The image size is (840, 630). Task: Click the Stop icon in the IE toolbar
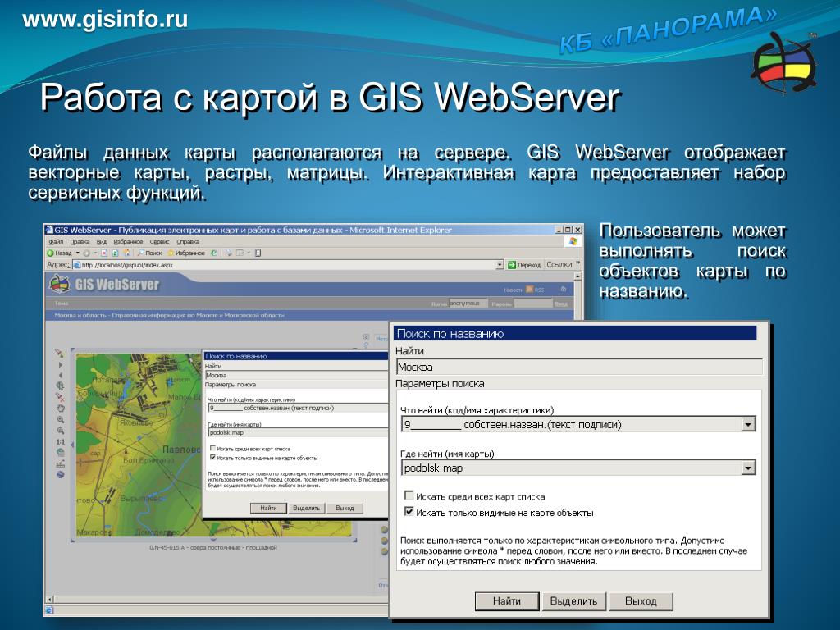click(104, 253)
